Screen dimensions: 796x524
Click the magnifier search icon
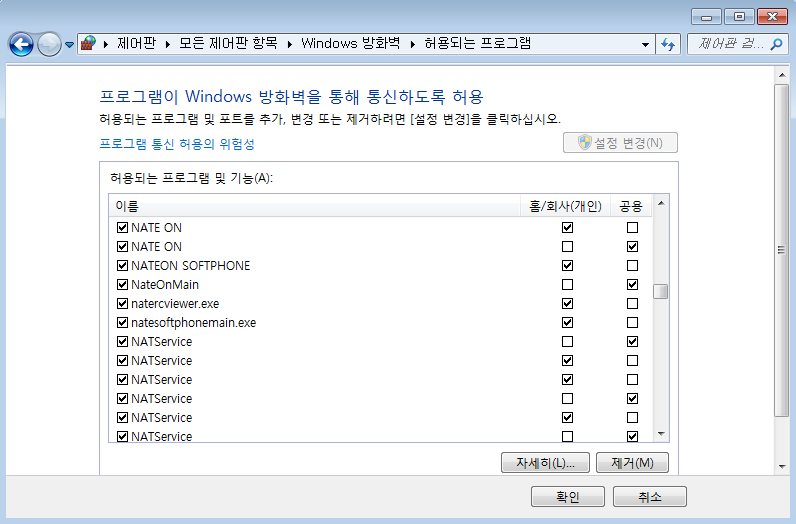click(776, 44)
